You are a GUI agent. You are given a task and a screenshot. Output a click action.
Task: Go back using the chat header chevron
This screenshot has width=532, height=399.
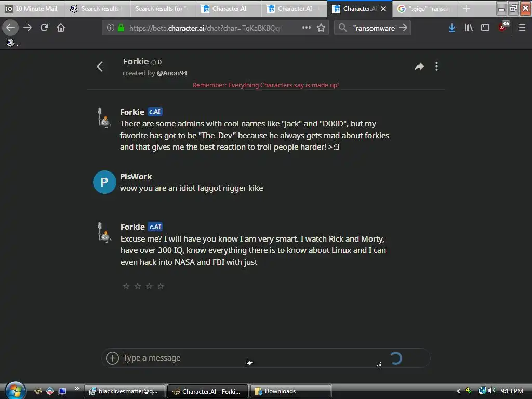coord(100,66)
